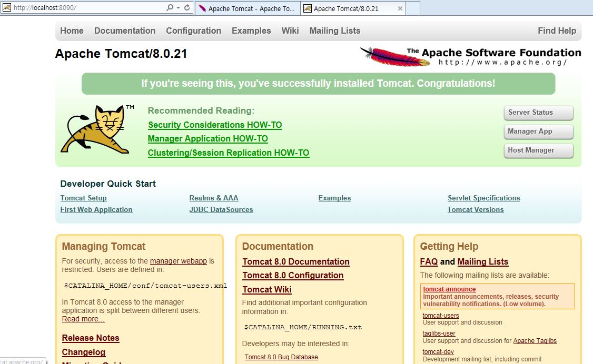
Task: Open Manager Application HOW-TO link
Action: [x=207, y=139]
